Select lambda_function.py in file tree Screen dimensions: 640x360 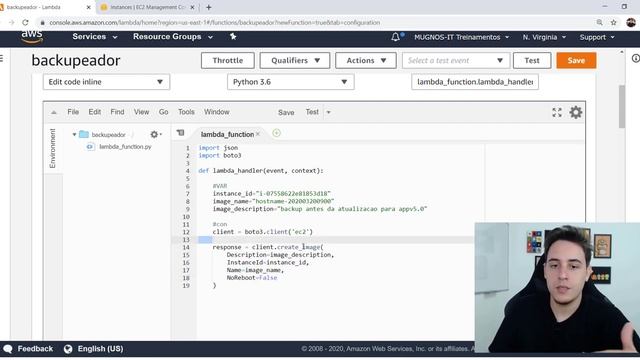click(x=125, y=147)
